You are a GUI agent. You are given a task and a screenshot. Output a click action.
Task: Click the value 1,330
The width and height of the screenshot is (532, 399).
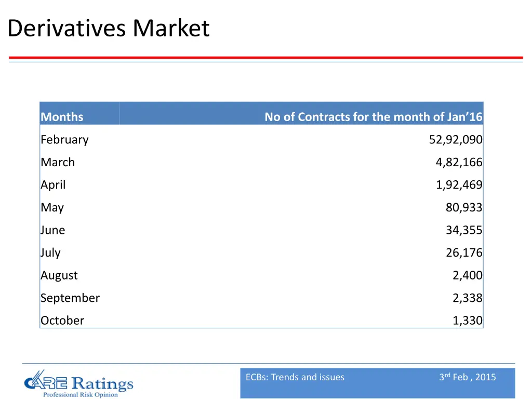pos(468,321)
